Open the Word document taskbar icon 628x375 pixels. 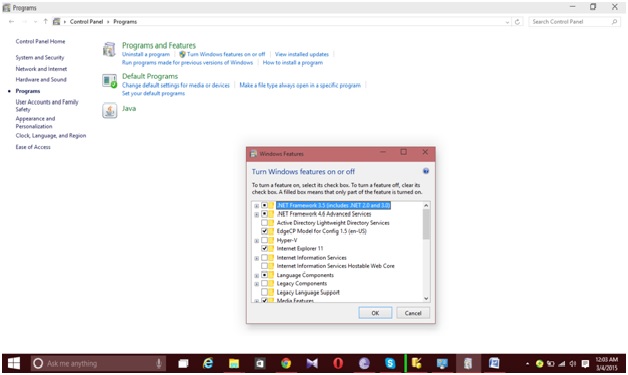494,363
